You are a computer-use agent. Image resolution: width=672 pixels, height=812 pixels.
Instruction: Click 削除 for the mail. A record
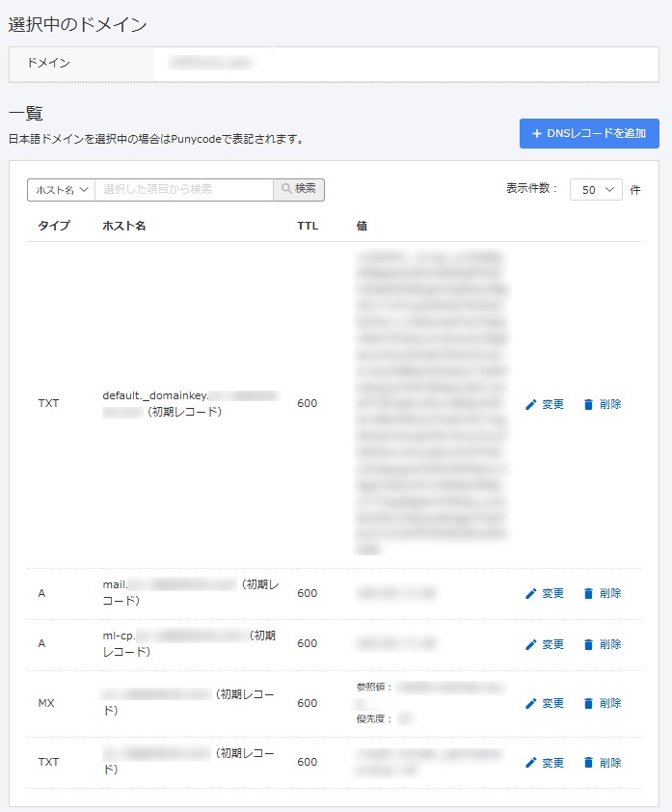[603, 593]
